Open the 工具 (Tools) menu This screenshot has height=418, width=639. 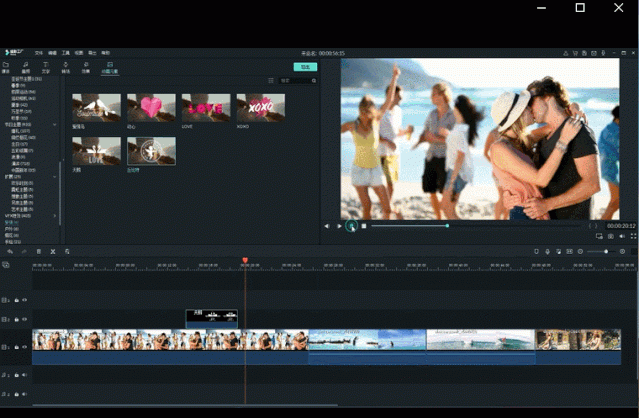pos(66,53)
